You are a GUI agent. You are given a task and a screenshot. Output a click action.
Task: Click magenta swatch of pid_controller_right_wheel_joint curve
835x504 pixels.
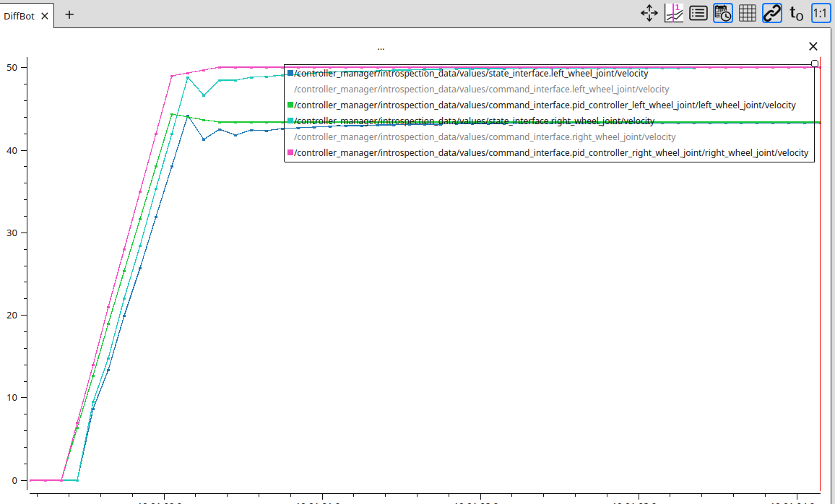[290, 153]
